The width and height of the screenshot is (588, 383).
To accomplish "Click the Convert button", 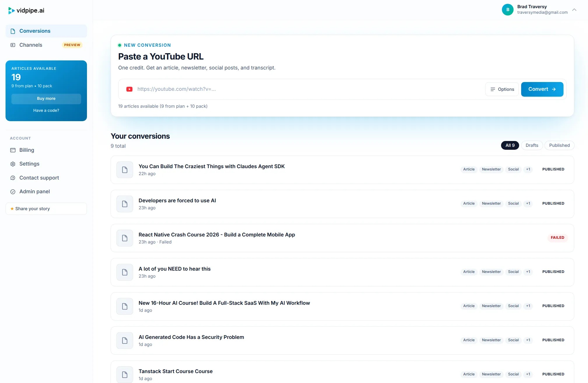I will 542,89.
